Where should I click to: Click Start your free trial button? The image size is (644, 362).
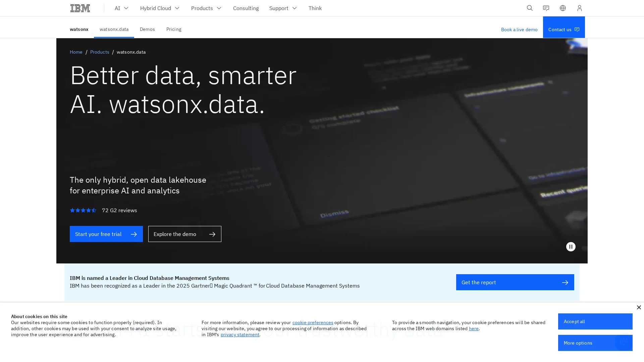point(106,234)
